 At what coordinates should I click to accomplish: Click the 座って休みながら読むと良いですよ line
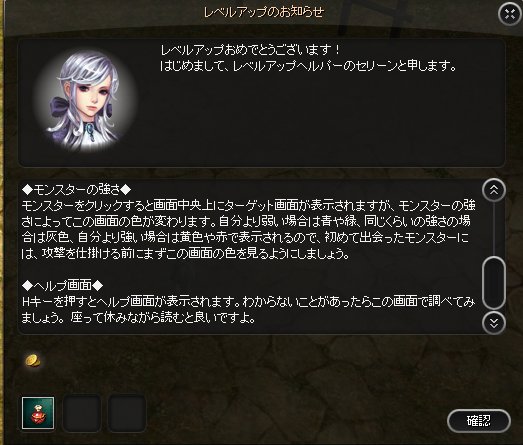tap(163, 318)
